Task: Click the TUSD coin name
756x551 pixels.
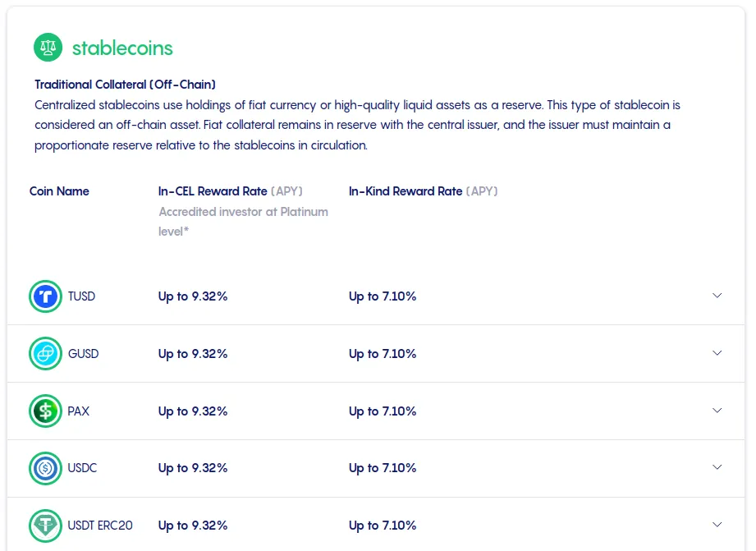Action: [x=81, y=296]
